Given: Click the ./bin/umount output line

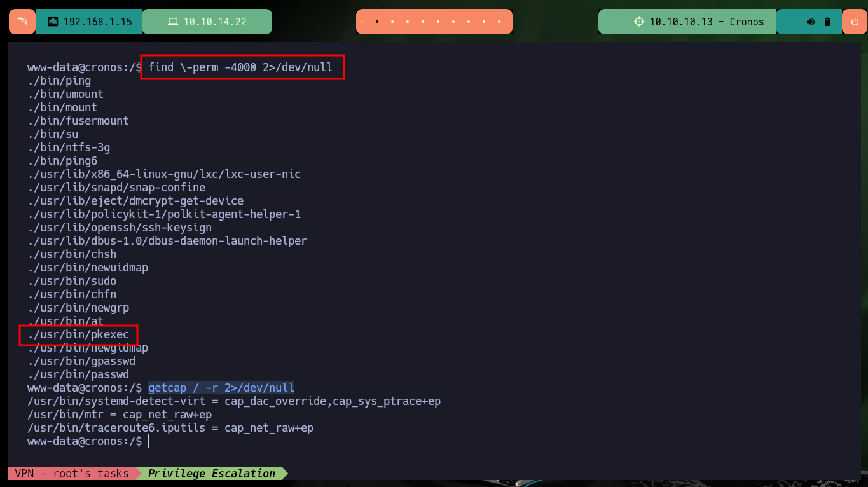Looking at the screenshot, I should [65, 94].
